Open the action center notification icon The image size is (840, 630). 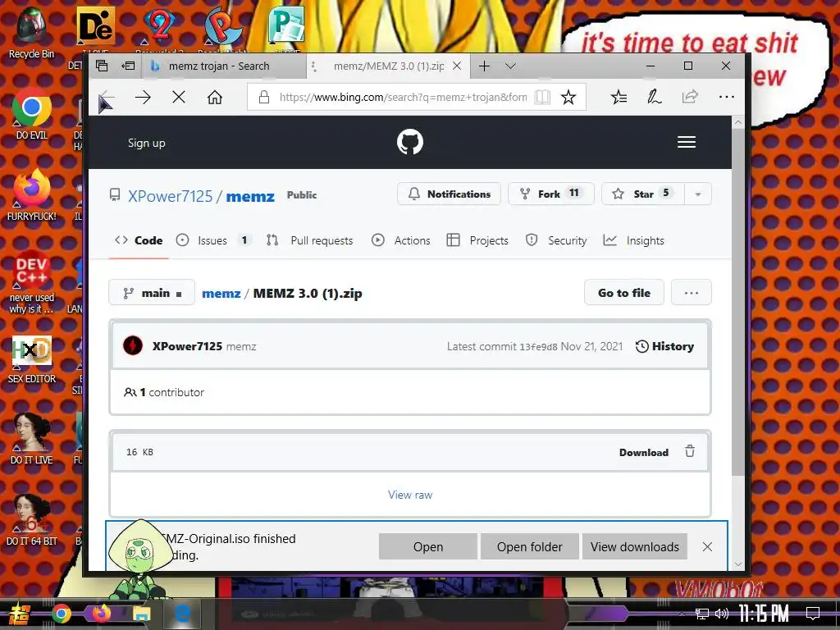pos(813,613)
